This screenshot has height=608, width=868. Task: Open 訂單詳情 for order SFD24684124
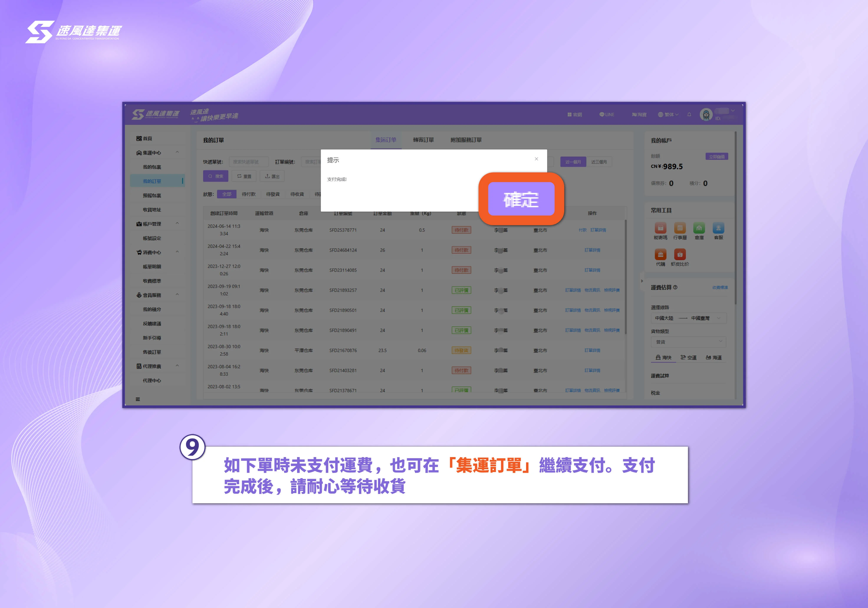tap(592, 250)
